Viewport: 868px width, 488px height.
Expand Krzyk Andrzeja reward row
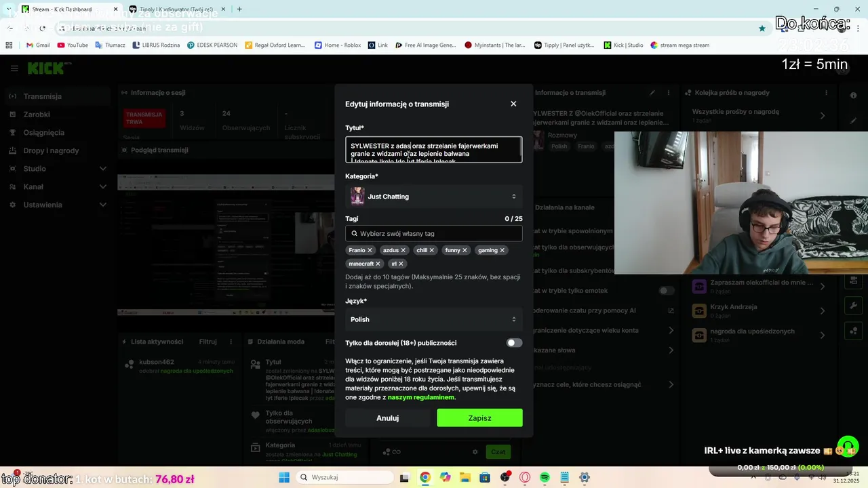click(x=759, y=310)
